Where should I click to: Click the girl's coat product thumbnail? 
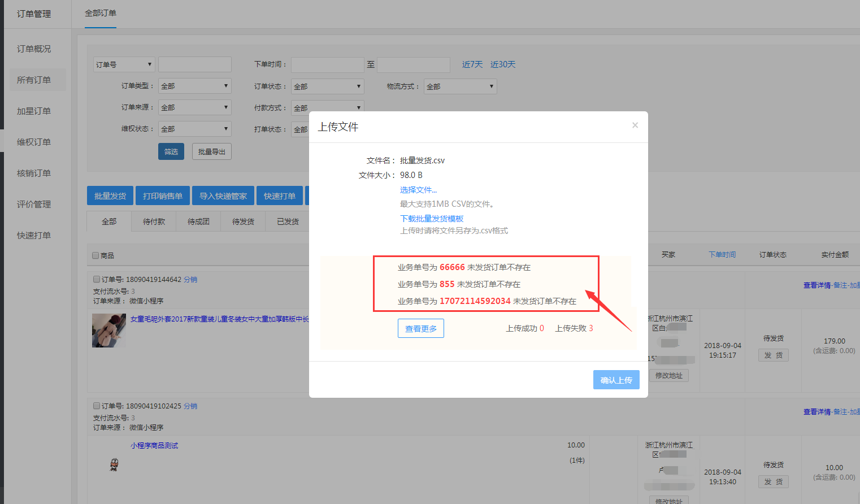pos(108,331)
